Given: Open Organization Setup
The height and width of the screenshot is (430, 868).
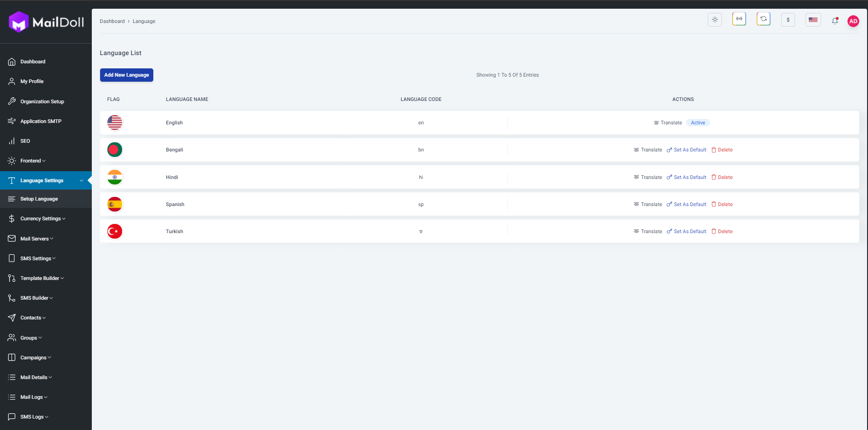Looking at the screenshot, I should (x=42, y=101).
